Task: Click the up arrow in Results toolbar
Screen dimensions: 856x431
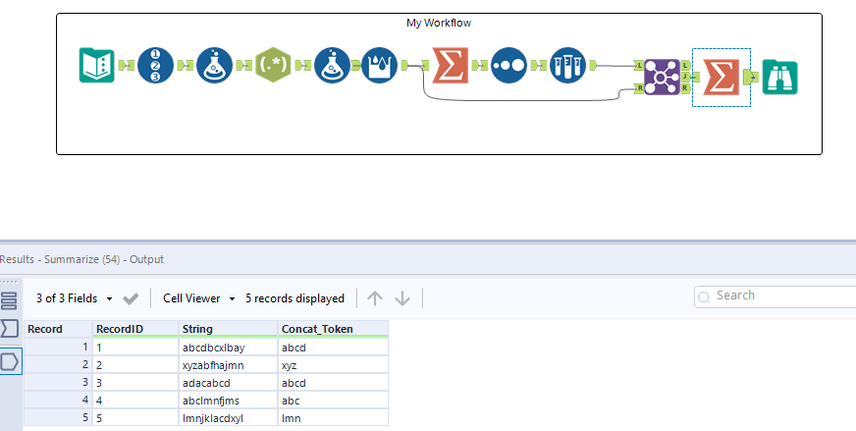Action: pos(375,298)
